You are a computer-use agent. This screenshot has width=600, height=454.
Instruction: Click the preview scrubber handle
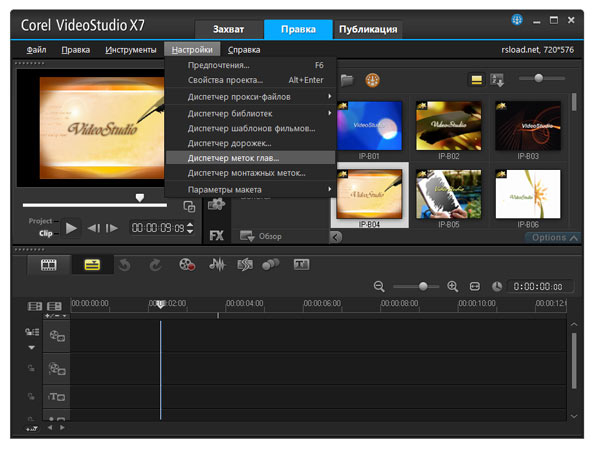pos(140,198)
